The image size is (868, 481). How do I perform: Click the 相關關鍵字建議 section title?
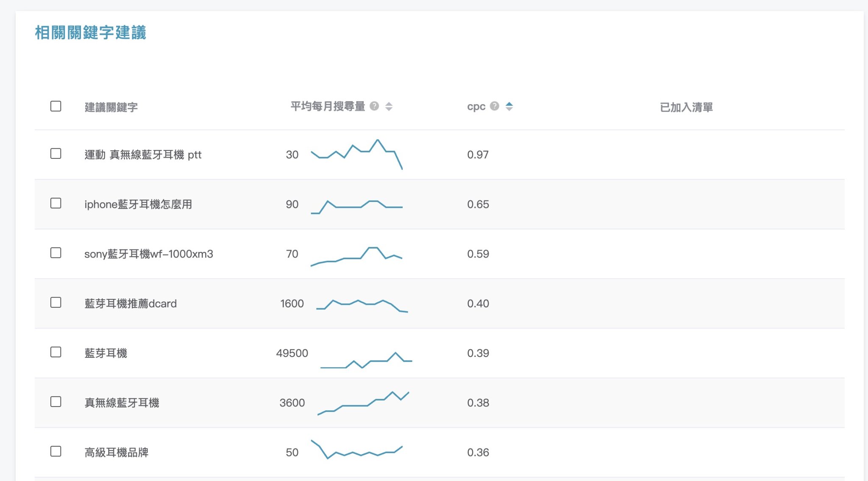point(90,33)
